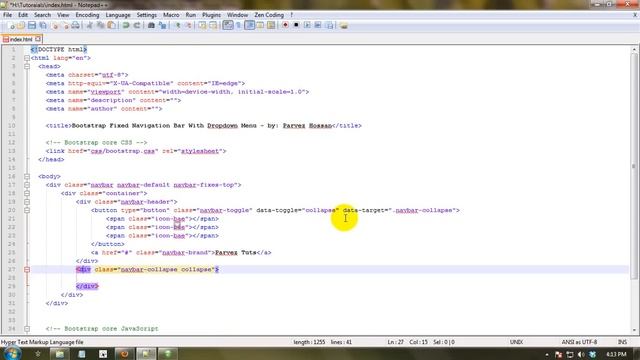This screenshot has height=360, width=640.
Task: Open the Macro menu
Action: [171, 15]
